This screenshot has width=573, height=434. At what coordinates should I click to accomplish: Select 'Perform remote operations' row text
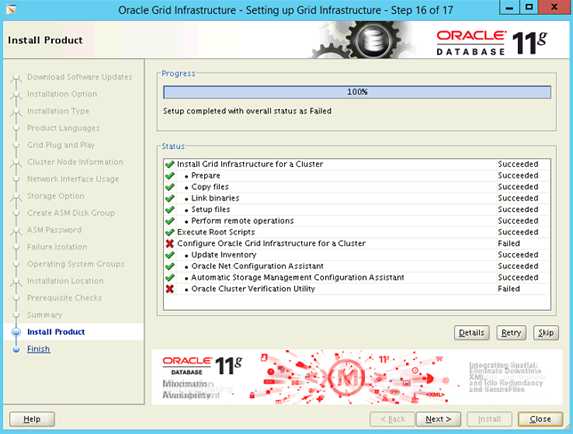pos(243,221)
